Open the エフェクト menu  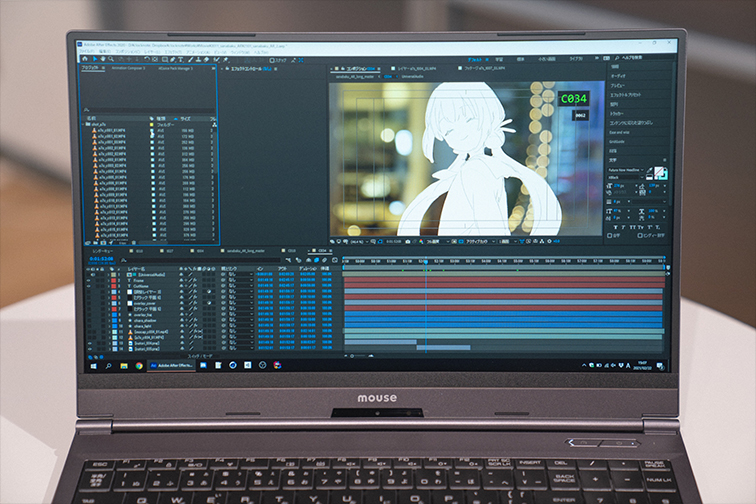pos(173,52)
